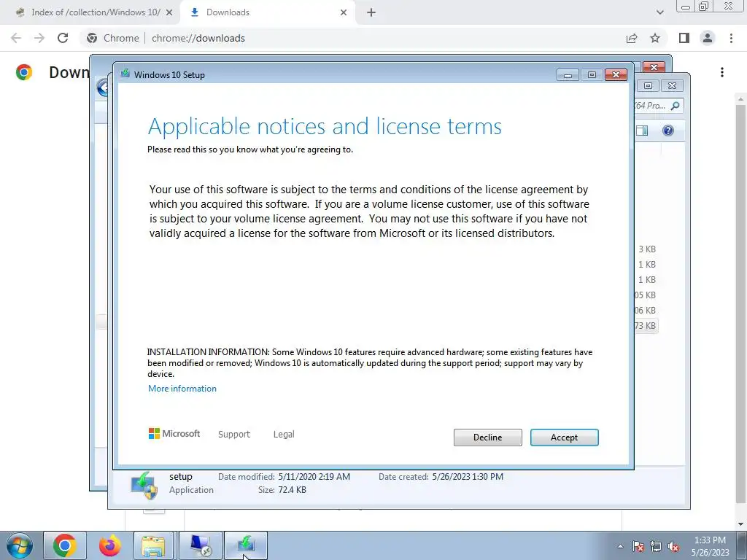This screenshot has height=560, width=747.
Task: Click the Date created value 5/26/2023 1:30 PM
Action: tap(468, 477)
